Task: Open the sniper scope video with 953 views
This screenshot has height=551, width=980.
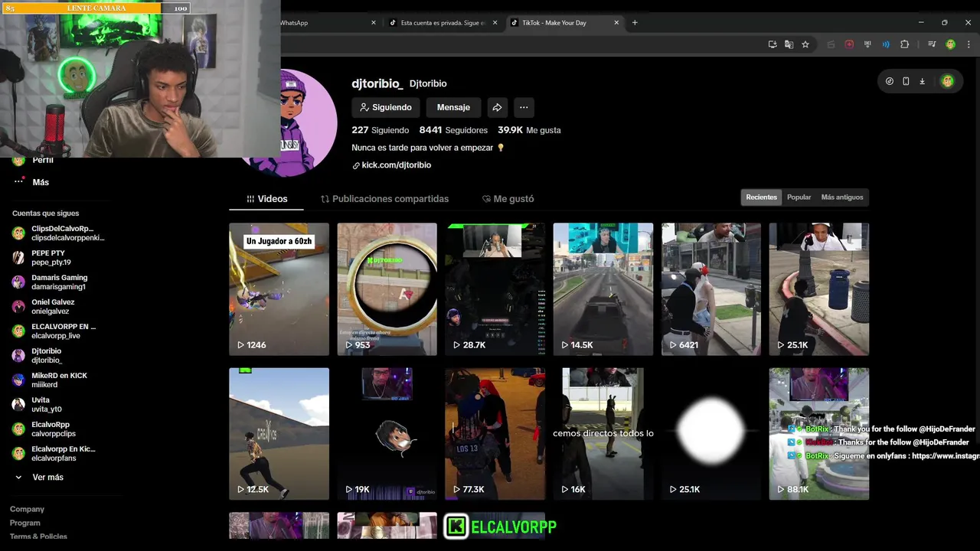Action: coord(387,289)
